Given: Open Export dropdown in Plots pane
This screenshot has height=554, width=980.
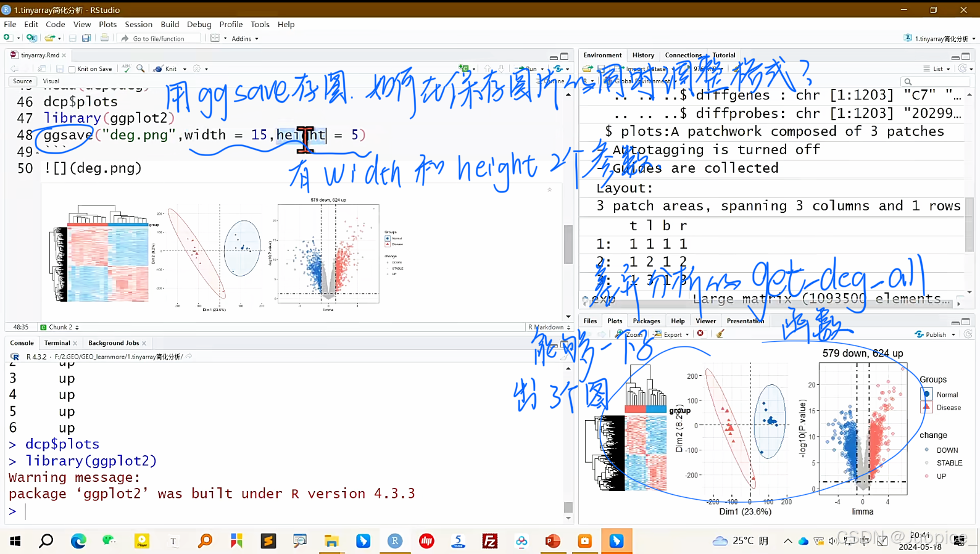Looking at the screenshot, I should tap(671, 334).
